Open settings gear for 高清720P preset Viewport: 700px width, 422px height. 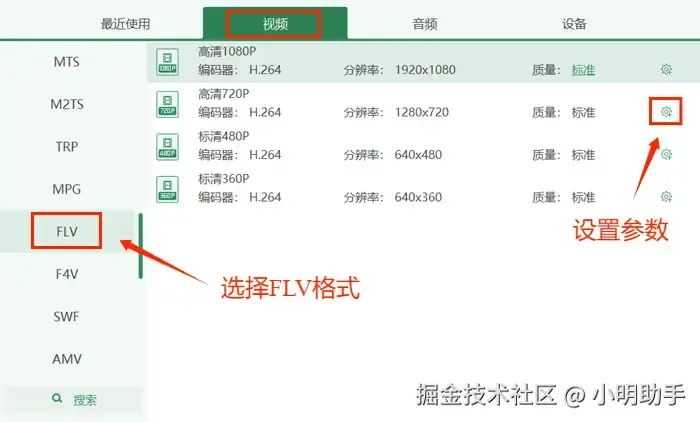pyautogui.click(x=666, y=112)
